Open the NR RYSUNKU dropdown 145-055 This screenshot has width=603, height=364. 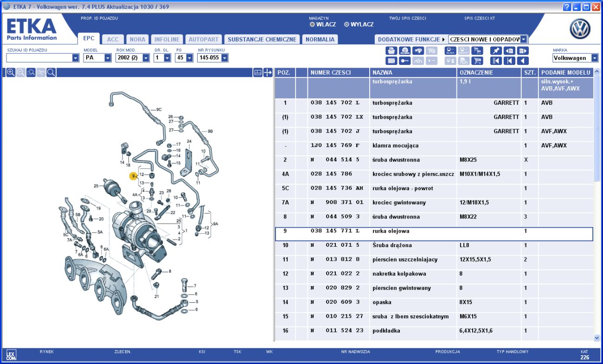(225, 58)
